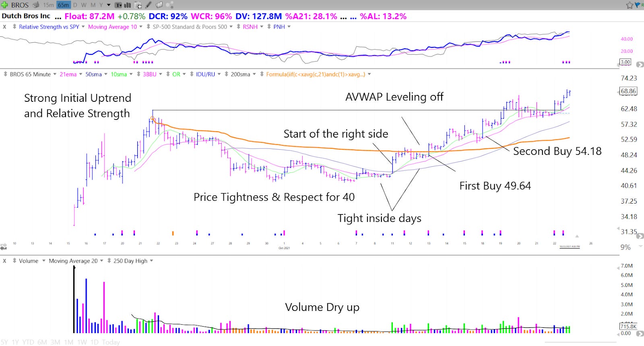This screenshot has width=644, height=346.
Task: Click reorder arrows beside Formula indicator
Action: click(262, 74)
